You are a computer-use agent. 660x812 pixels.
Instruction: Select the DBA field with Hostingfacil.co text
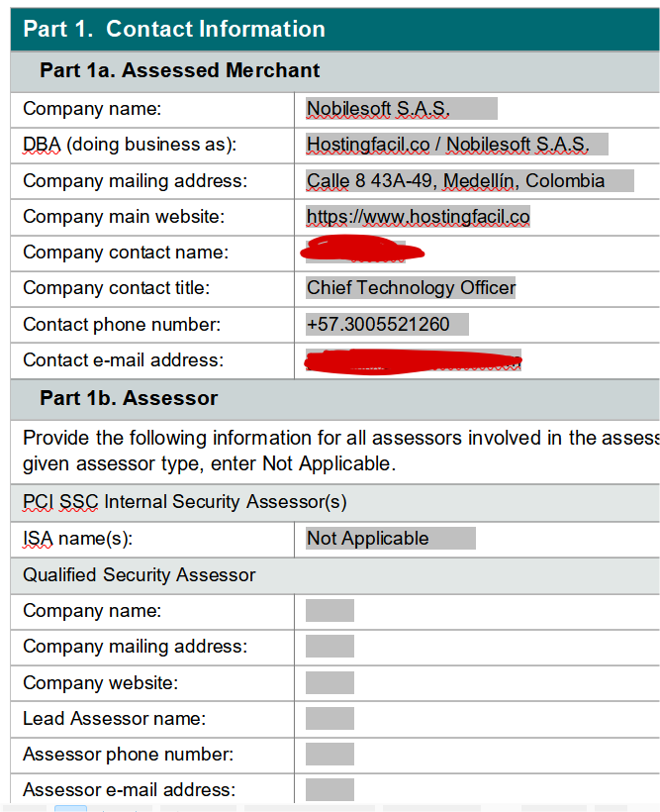point(456,145)
